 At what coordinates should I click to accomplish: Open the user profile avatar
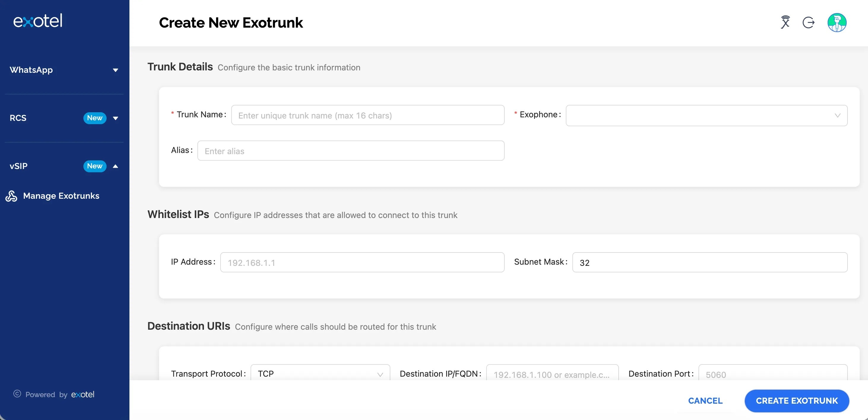[837, 23]
